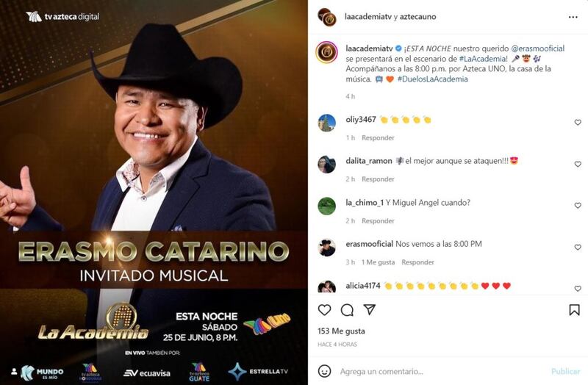This screenshot has width=588, height=385.
Task: Open the @erasmooficial mention link
Action: coord(537,48)
